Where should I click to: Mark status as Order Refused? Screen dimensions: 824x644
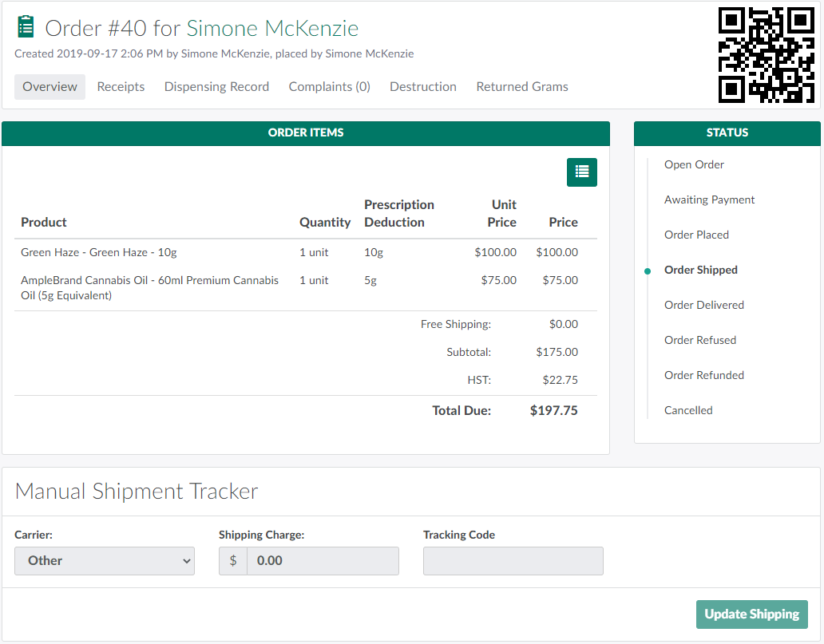pos(699,340)
